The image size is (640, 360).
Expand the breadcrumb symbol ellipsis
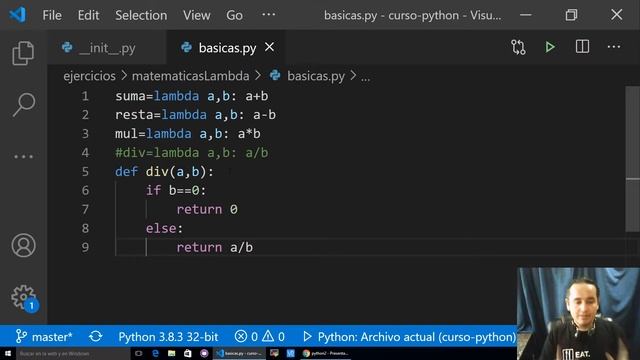pos(365,77)
